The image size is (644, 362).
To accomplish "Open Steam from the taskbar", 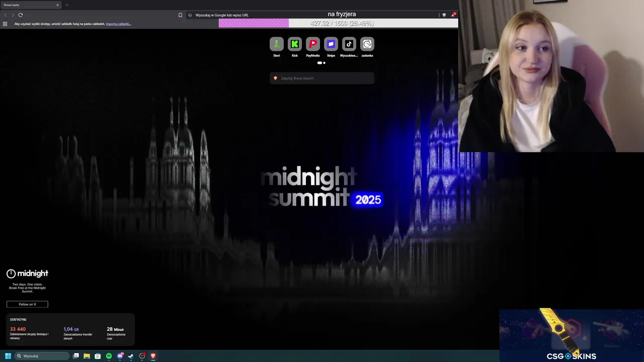I will tap(131, 356).
